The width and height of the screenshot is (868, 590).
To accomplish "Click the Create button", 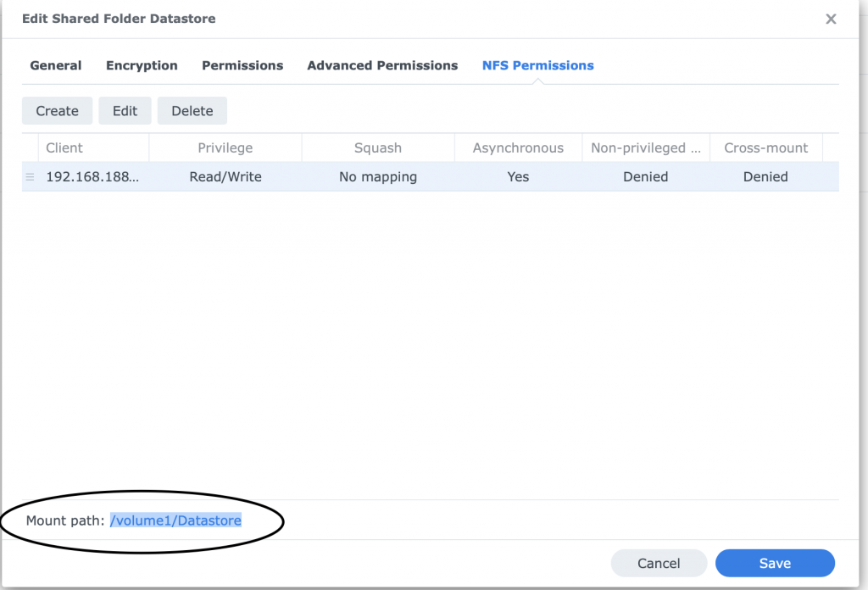I will (x=57, y=111).
